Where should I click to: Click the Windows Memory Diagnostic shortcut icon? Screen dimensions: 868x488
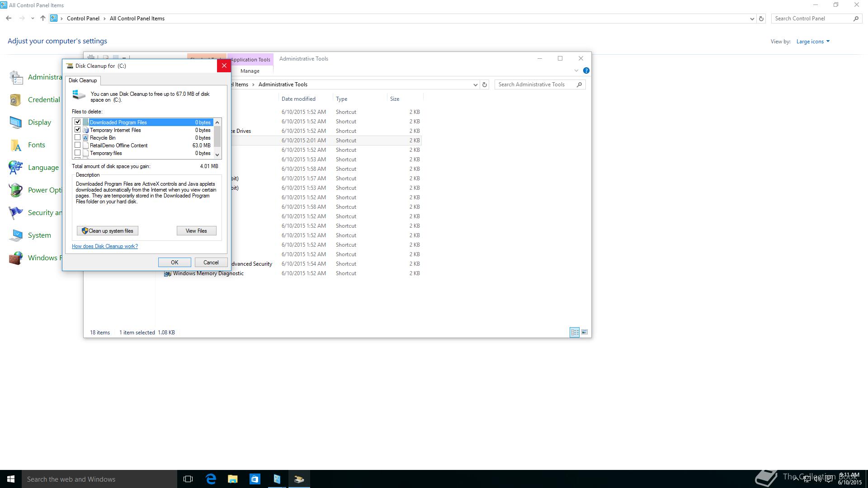click(x=167, y=274)
